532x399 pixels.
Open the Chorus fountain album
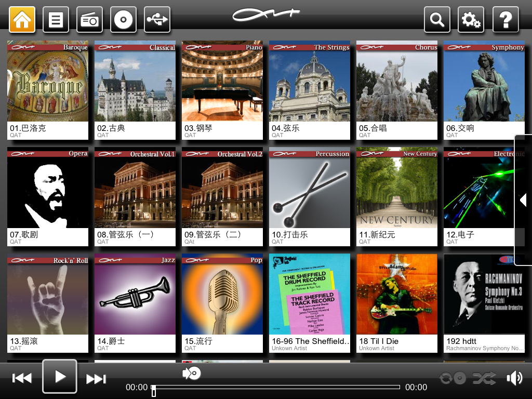397,81
